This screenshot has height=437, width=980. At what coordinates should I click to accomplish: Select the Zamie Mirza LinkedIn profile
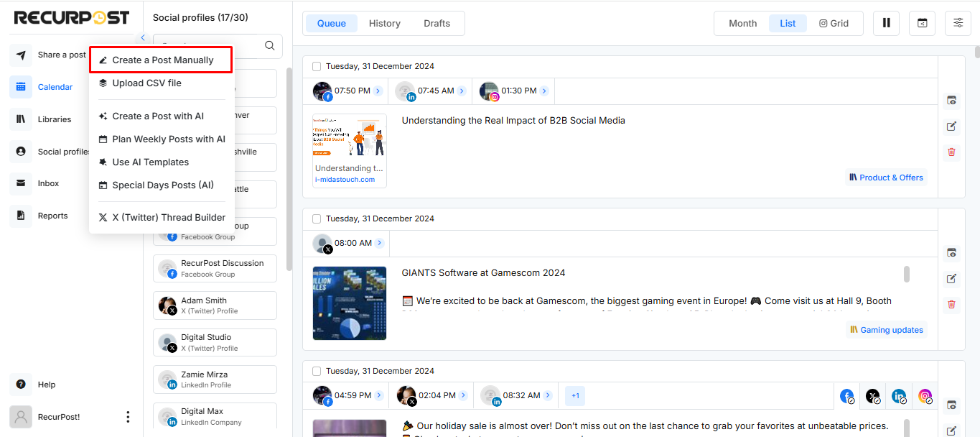point(215,379)
